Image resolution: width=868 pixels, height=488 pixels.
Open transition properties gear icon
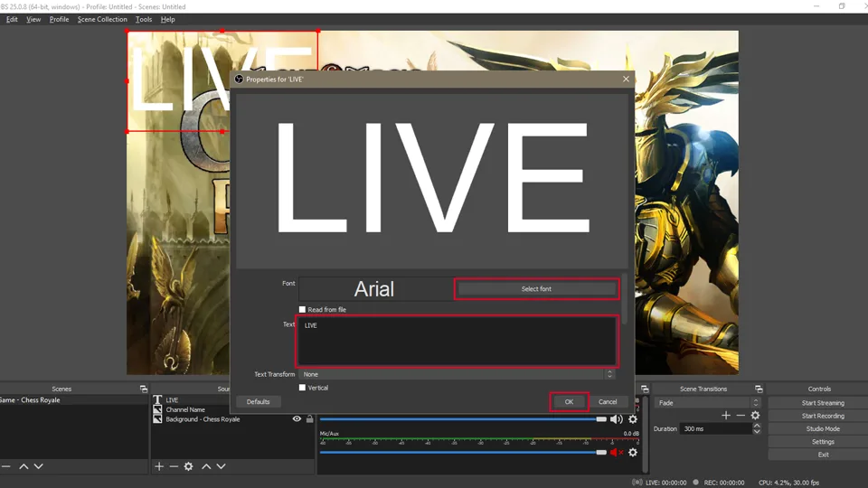click(x=755, y=415)
